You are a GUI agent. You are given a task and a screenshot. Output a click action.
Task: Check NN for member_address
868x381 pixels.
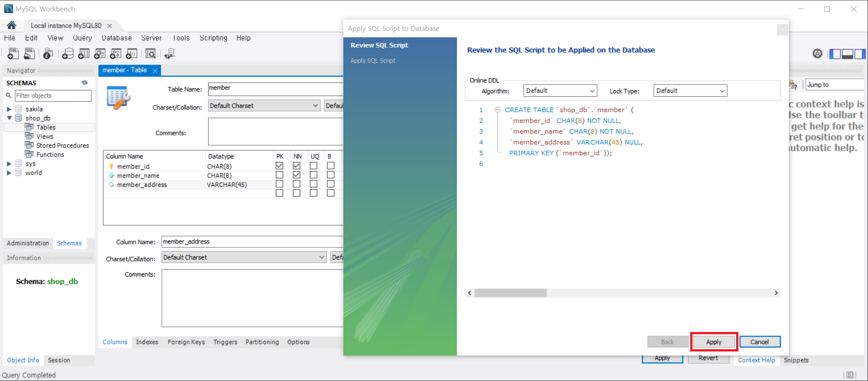296,184
